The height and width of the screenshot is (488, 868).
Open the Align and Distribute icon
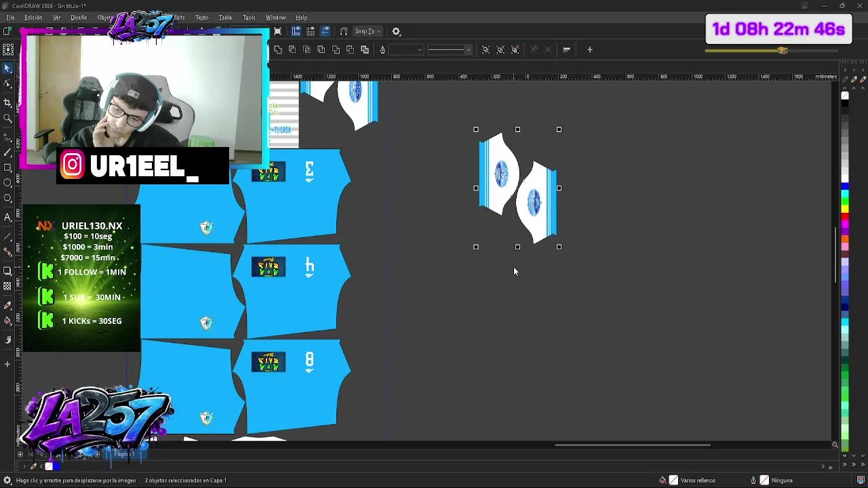click(566, 49)
